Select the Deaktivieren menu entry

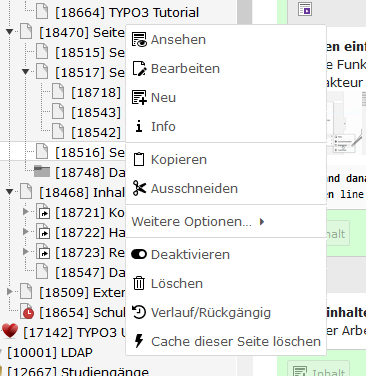pos(226,254)
